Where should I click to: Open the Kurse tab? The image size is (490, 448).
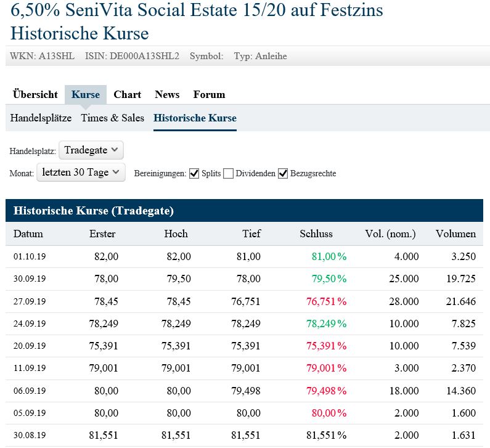click(x=86, y=94)
